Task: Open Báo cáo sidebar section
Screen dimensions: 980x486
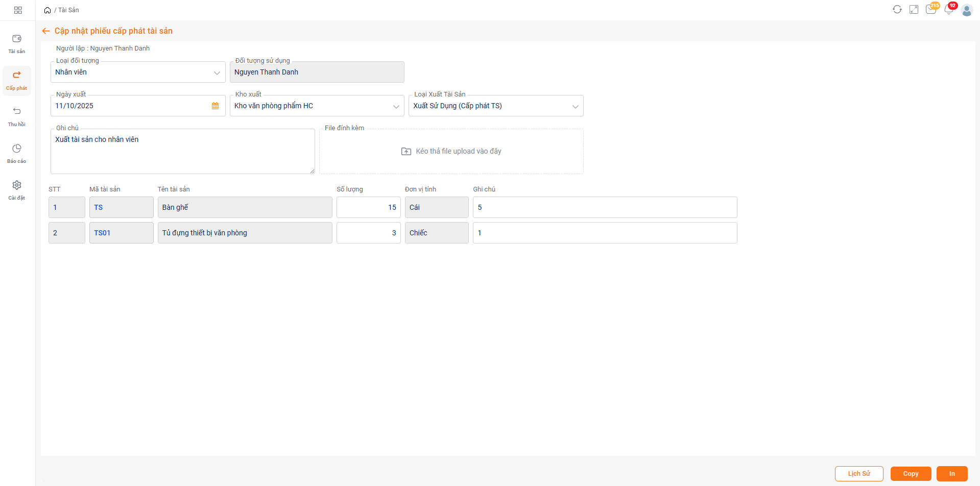Action: point(17,154)
